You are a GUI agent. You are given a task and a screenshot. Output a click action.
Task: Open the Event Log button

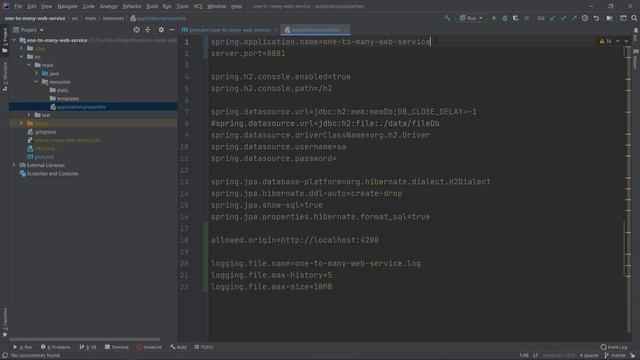click(x=614, y=347)
